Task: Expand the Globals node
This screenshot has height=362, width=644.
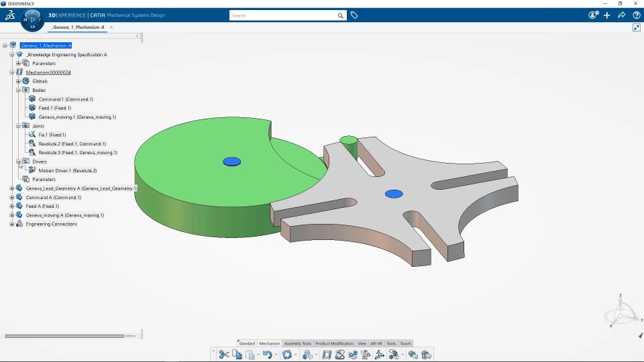Action: pos(19,81)
